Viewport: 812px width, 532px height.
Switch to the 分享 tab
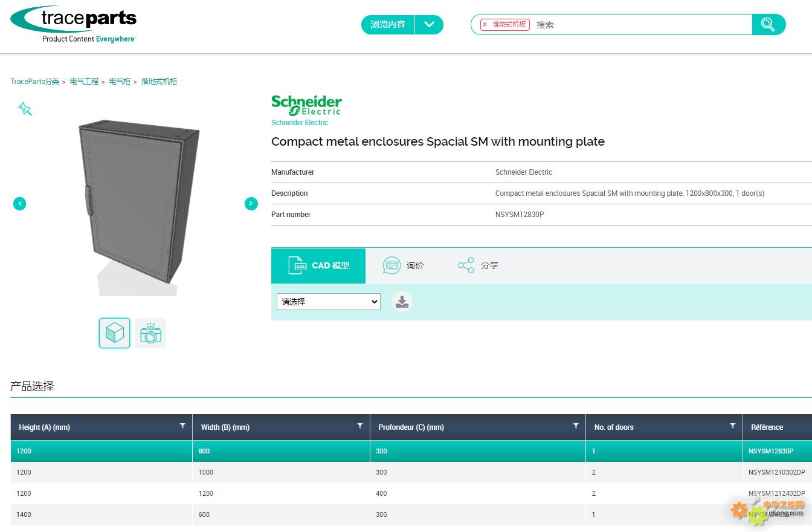pos(478,265)
